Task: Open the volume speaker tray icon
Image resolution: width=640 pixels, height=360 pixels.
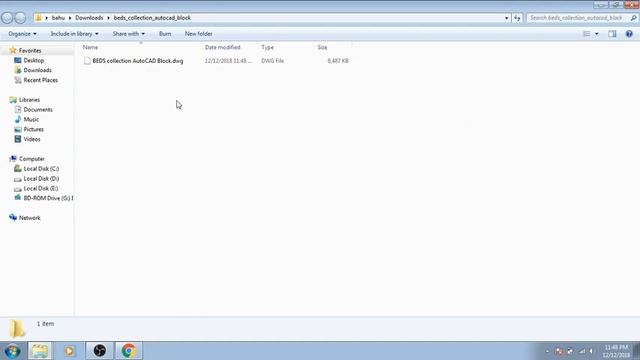Action: 591,351
